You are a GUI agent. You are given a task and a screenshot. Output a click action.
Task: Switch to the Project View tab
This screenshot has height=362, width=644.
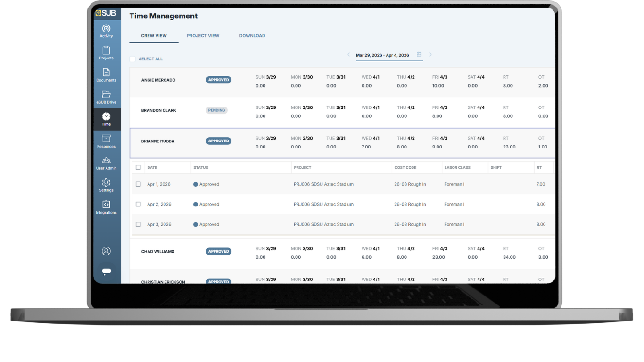pyautogui.click(x=203, y=35)
